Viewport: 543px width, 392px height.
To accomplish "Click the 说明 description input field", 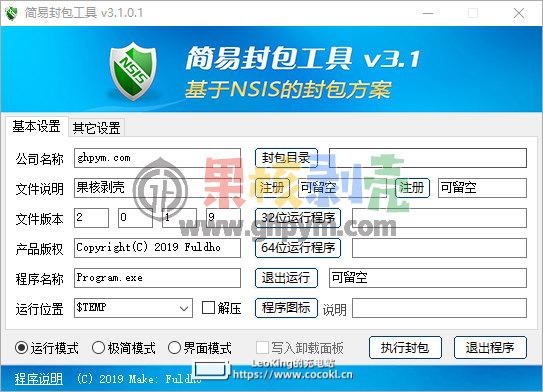I will coord(439,308).
